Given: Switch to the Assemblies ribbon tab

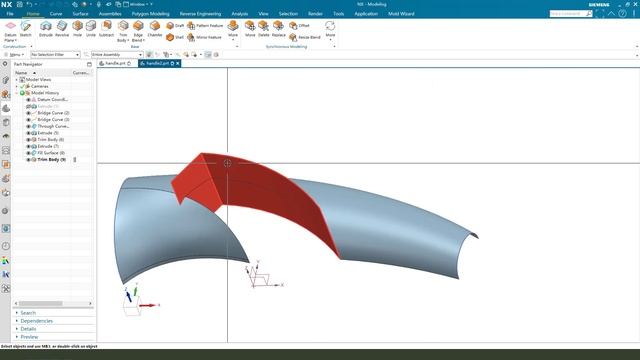Looking at the screenshot, I should click(110, 14).
